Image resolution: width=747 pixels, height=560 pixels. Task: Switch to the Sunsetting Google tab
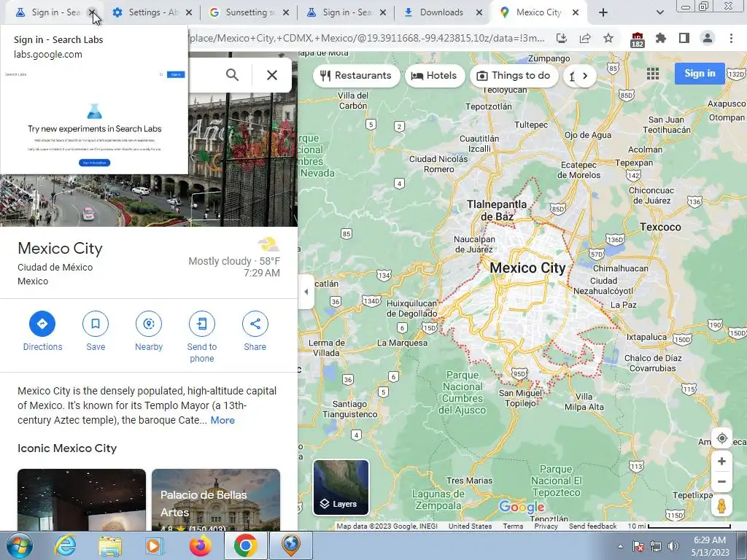pos(249,12)
